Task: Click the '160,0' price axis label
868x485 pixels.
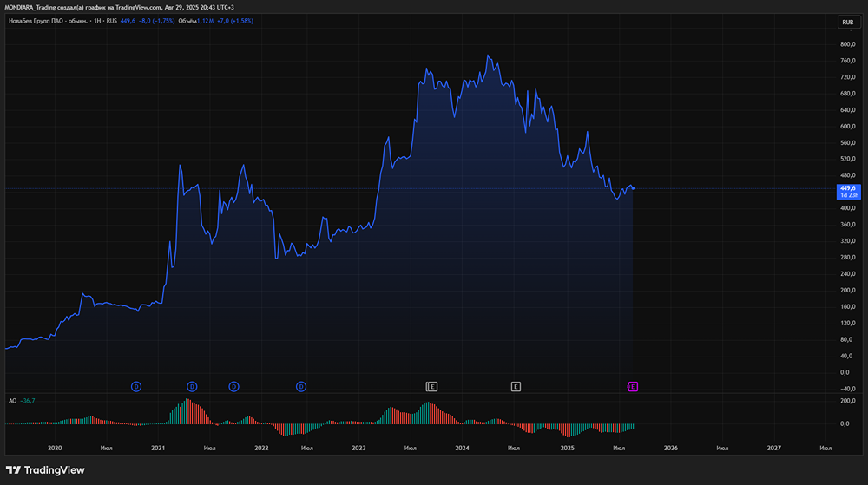Action: (847, 306)
